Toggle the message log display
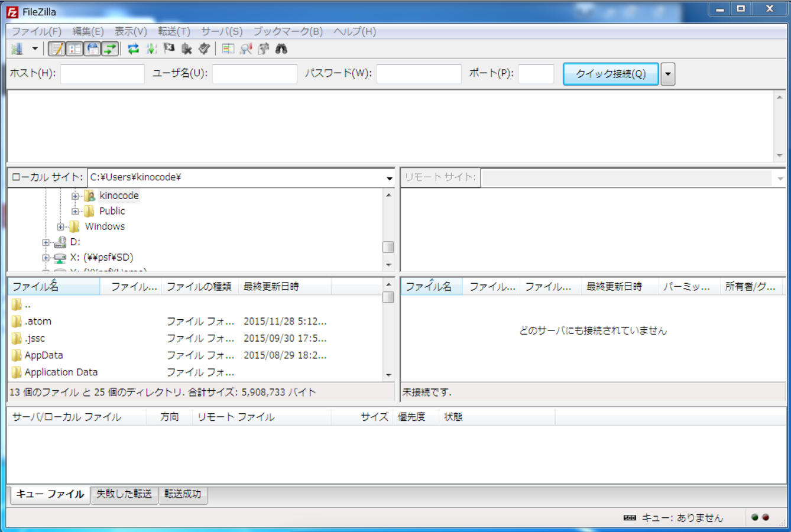This screenshot has height=532, width=791. coord(57,49)
